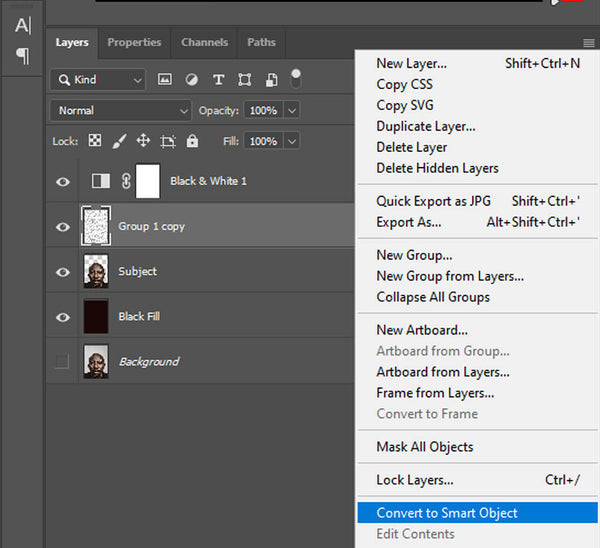
Task: Expand the Opacity slider arrow
Action: (x=292, y=111)
